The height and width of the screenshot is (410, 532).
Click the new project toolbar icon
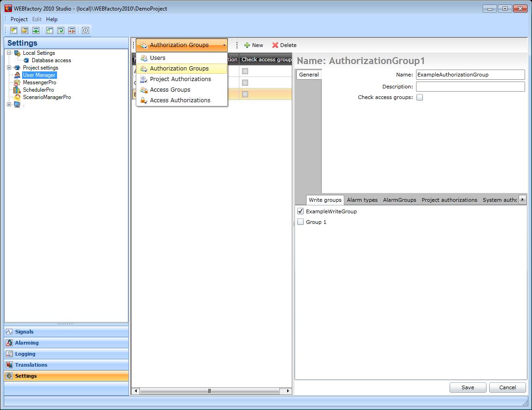pos(14,30)
